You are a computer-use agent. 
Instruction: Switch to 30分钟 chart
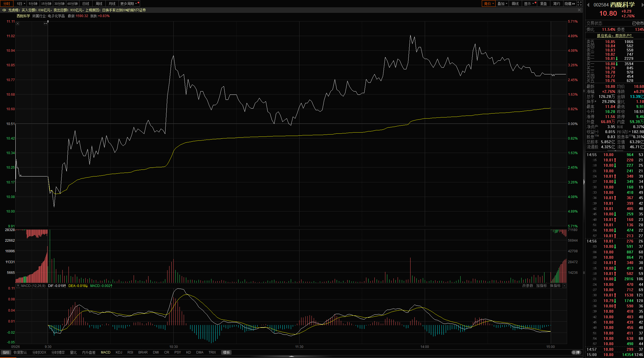tap(59, 4)
